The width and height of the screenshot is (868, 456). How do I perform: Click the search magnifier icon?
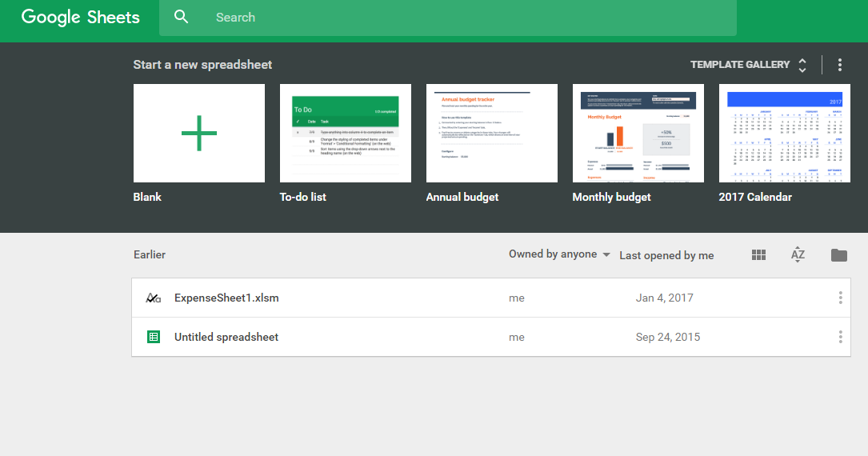[181, 17]
